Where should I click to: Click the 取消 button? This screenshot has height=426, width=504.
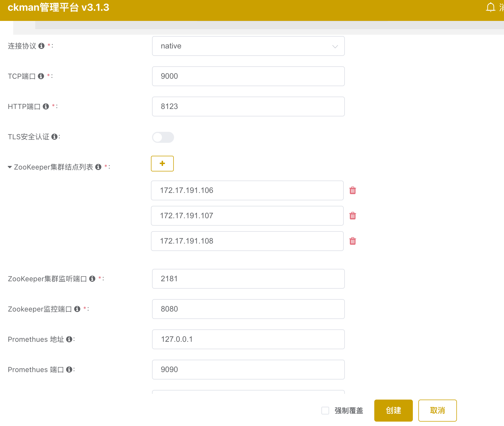tap(437, 411)
